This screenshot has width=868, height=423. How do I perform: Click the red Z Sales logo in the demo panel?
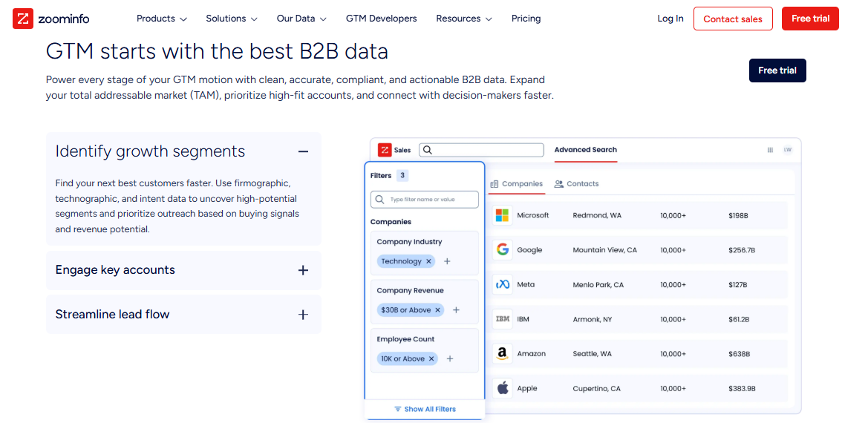pos(385,150)
